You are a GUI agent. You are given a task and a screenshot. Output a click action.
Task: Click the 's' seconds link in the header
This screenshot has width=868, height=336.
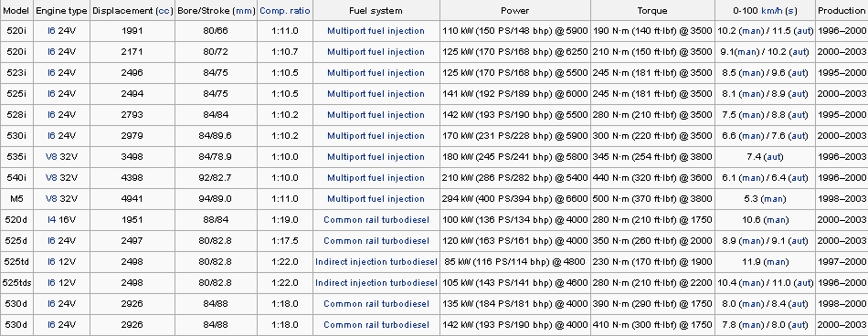(791, 11)
